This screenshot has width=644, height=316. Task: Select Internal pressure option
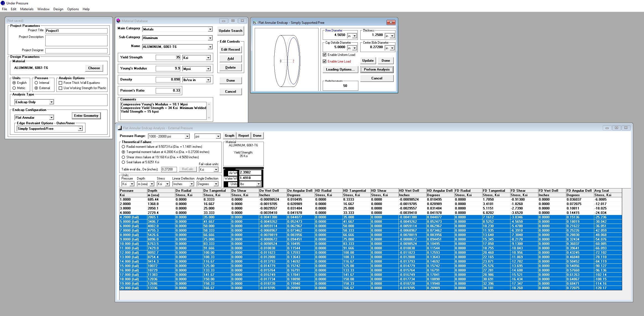click(x=36, y=83)
